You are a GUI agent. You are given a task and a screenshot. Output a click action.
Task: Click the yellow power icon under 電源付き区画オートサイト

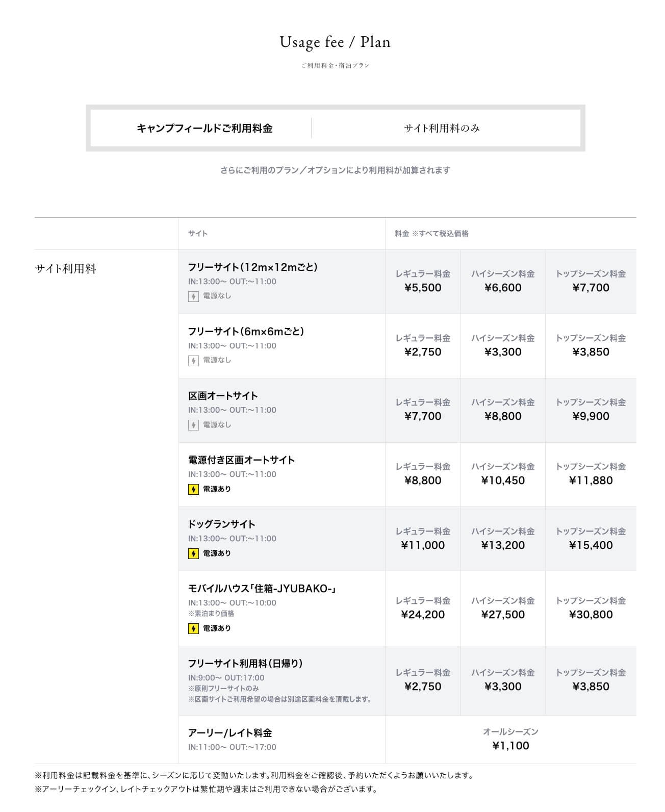tap(193, 489)
